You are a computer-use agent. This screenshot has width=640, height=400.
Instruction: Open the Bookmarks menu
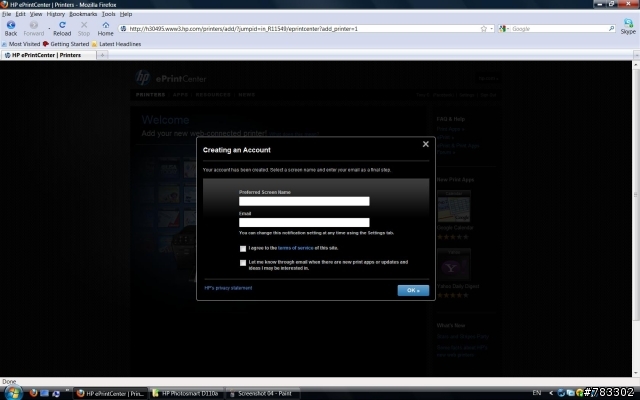pos(83,14)
